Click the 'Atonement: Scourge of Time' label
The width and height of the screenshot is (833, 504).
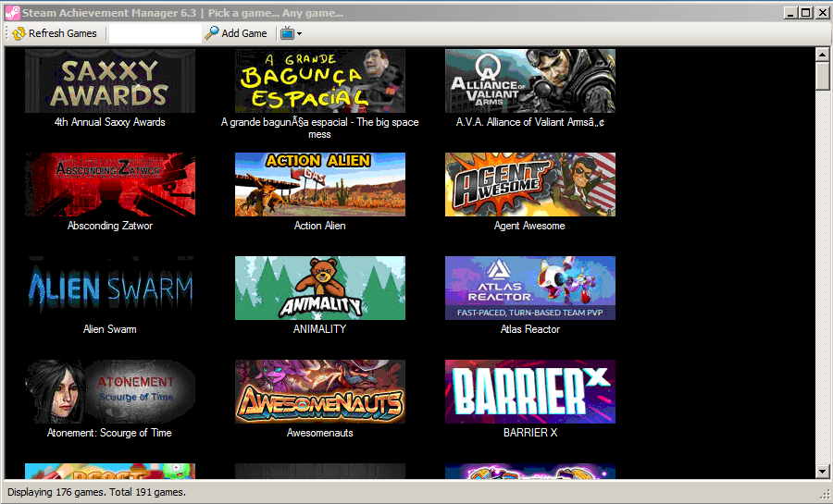109,433
